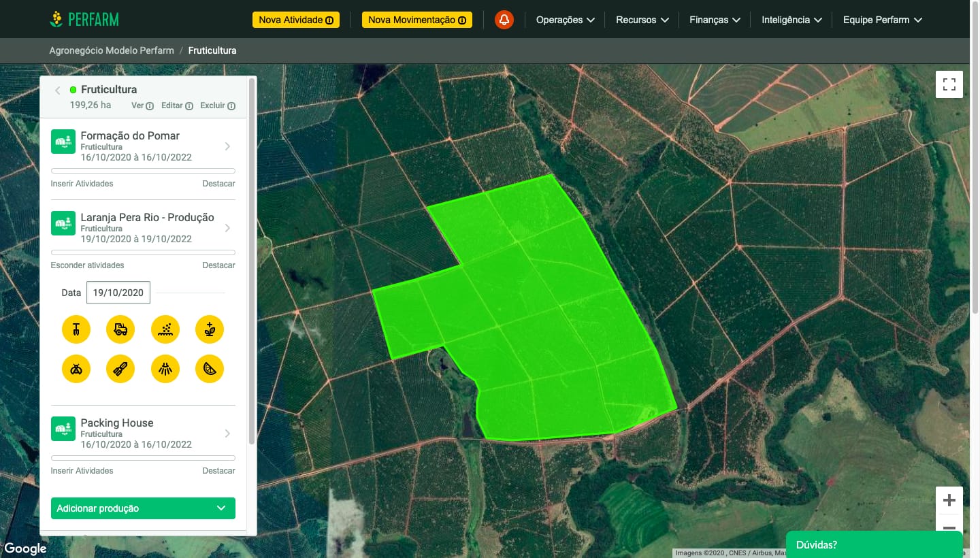The width and height of the screenshot is (980, 558).
Task: Highlight Formação do Pomar with Destacar
Action: pos(218,184)
